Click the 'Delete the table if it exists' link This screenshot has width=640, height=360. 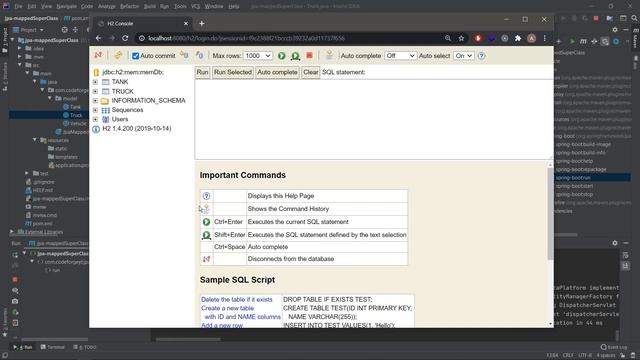[237, 300]
